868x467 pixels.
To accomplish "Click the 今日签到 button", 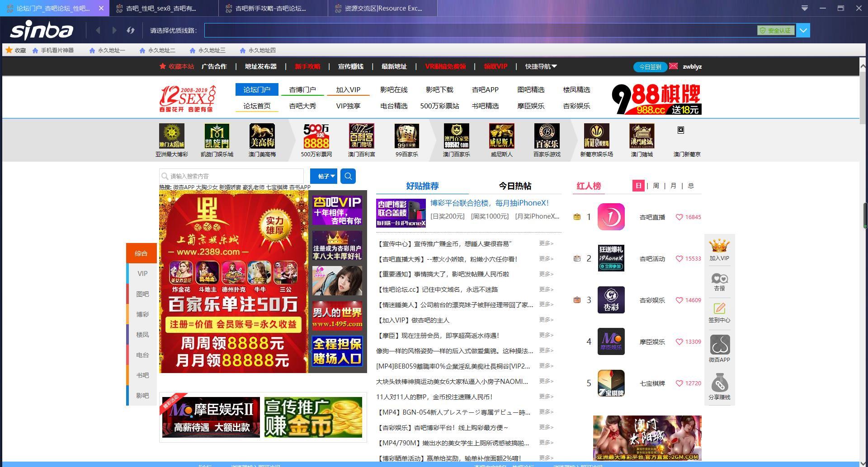I will pyautogui.click(x=650, y=67).
